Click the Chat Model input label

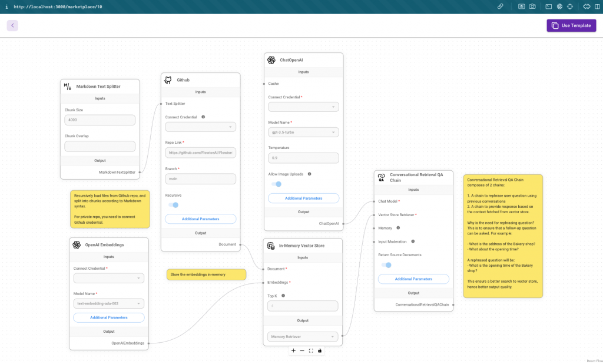[x=389, y=201]
